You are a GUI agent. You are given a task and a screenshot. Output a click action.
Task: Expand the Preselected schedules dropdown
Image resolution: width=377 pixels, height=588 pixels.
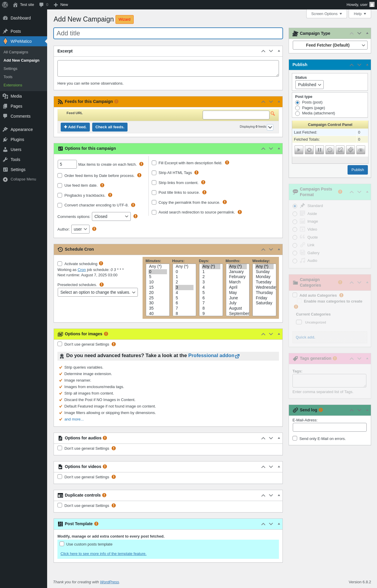pyautogui.click(x=98, y=292)
